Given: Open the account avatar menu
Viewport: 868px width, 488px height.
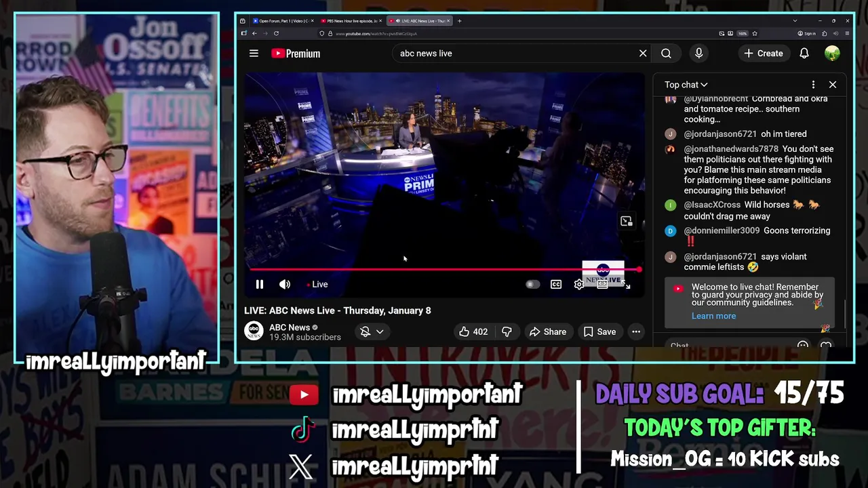Looking at the screenshot, I should (x=832, y=54).
